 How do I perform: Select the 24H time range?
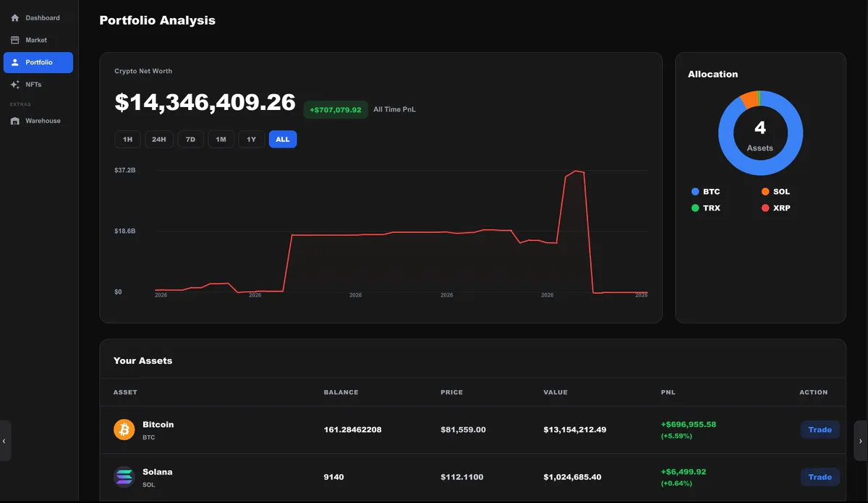[x=159, y=139]
